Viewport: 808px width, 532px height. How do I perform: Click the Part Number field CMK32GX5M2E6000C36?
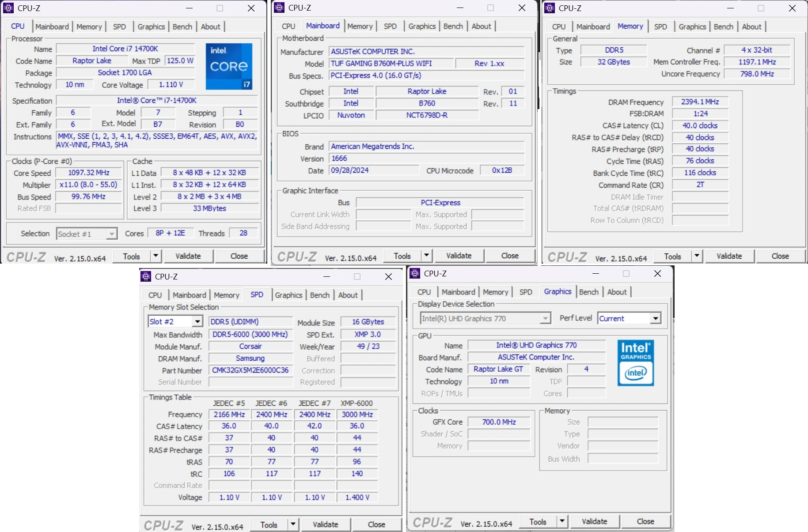250,370
